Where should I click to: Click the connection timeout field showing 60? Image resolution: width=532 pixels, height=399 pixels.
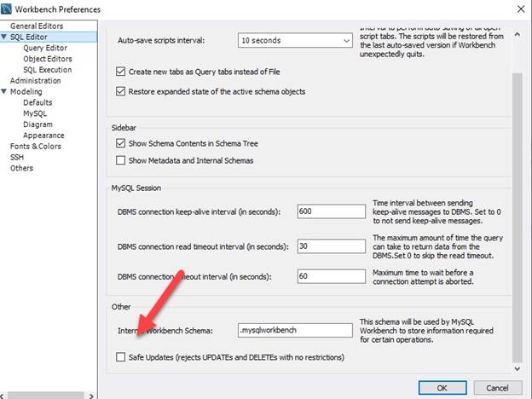coord(331,276)
